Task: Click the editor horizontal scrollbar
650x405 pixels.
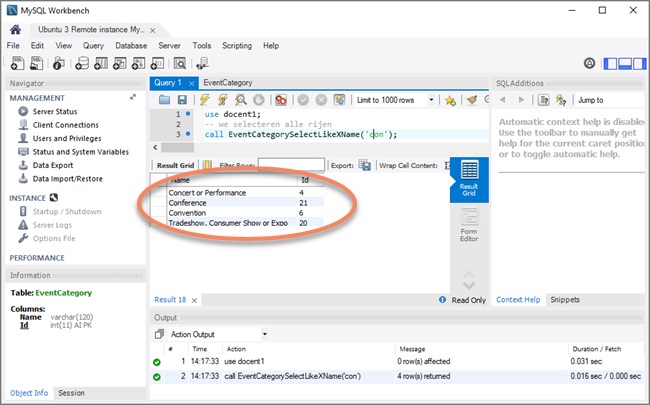Action: [177, 147]
